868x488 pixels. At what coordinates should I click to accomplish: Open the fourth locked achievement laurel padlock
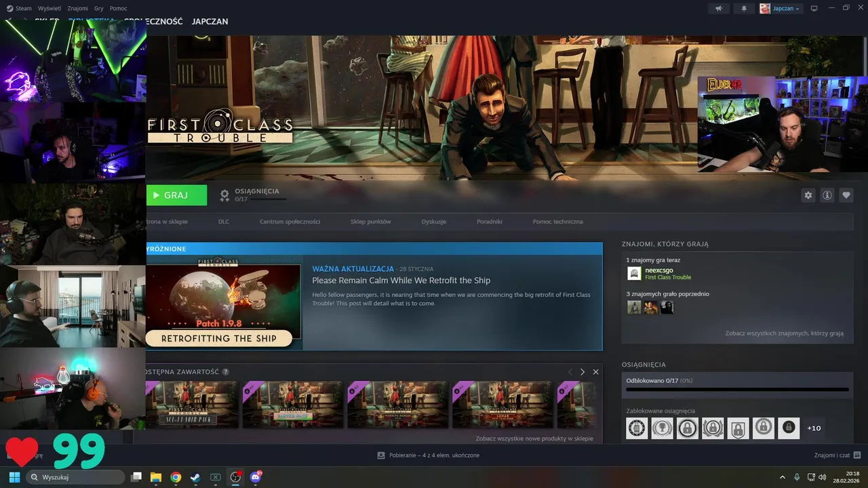(713, 428)
